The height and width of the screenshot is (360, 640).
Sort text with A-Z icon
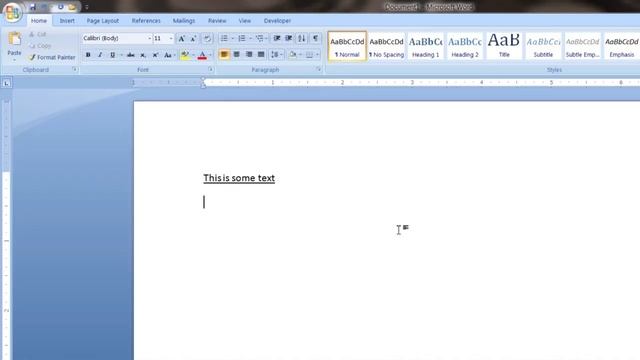pyautogui.click(x=302, y=38)
